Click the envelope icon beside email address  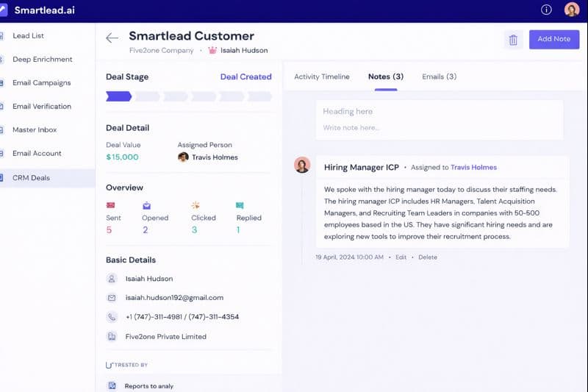tap(112, 298)
